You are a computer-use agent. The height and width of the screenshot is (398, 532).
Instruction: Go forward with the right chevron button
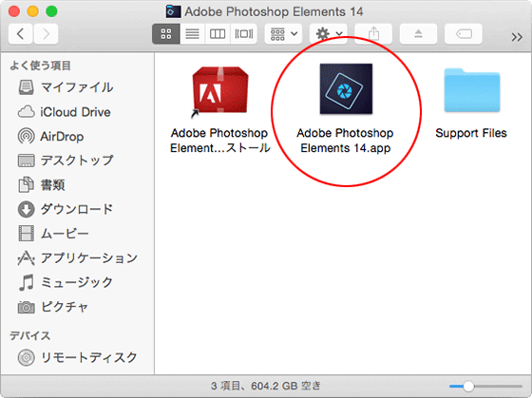pos(46,34)
